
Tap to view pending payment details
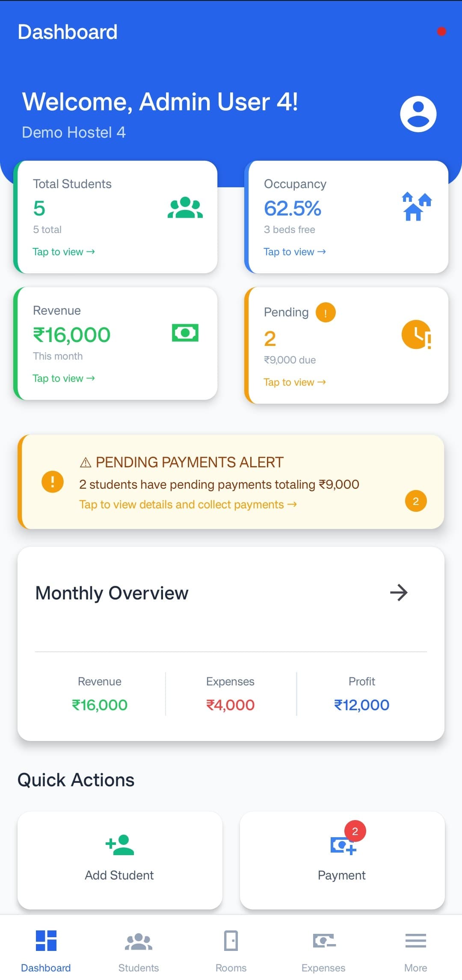tap(294, 382)
